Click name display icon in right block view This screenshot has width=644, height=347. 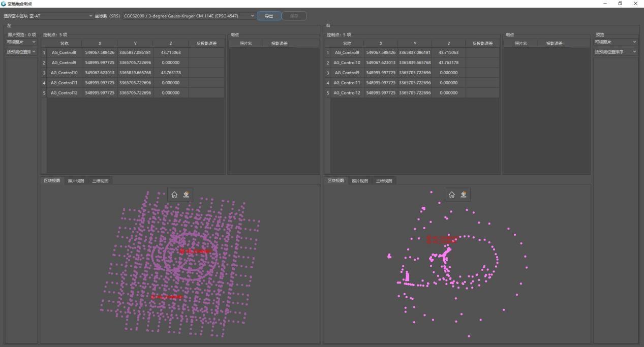(x=464, y=195)
